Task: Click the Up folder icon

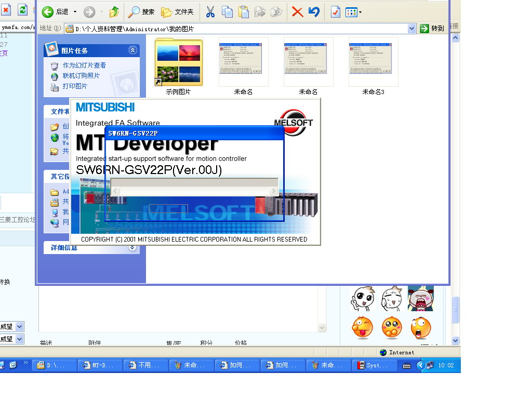Action: pyautogui.click(x=114, y=12)
